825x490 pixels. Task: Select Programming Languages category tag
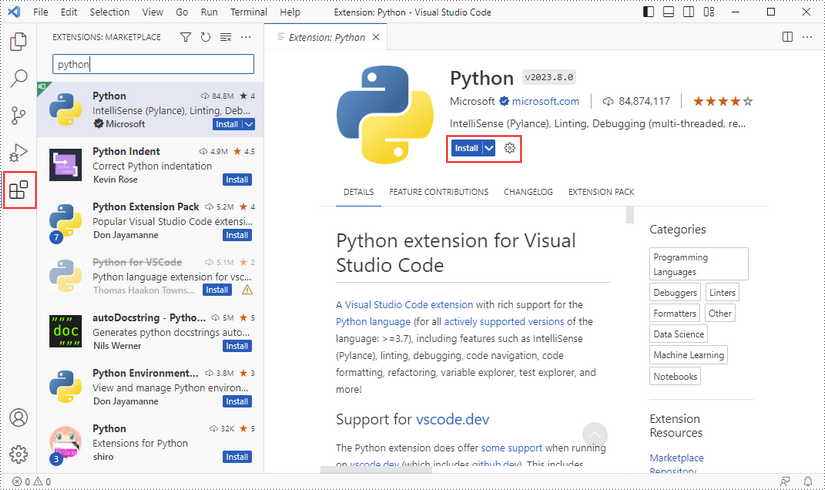click(698, 264)
